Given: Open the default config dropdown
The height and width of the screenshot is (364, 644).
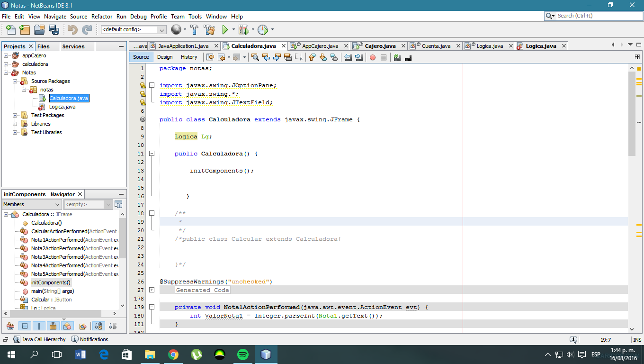Looking at the screenshot, I should [134, 29].
